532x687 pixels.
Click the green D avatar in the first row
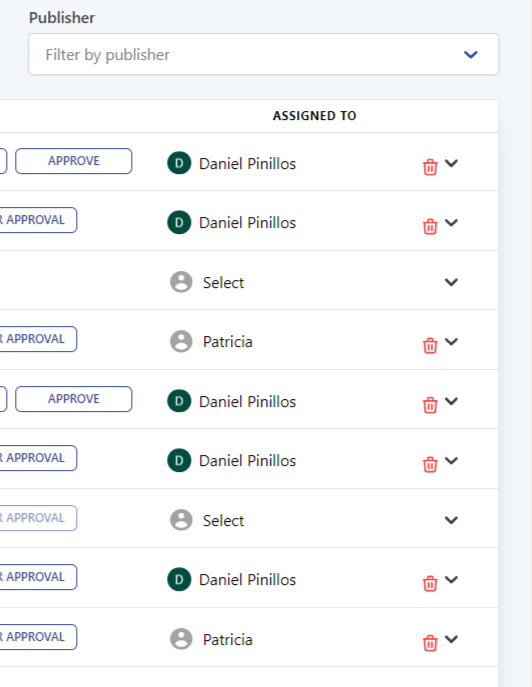(179, 163)
